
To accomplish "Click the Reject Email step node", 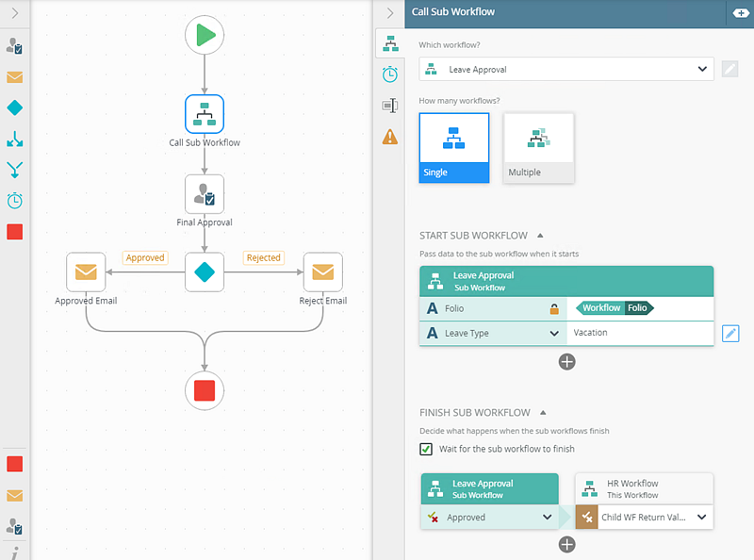I will click(x=322, y=272).
